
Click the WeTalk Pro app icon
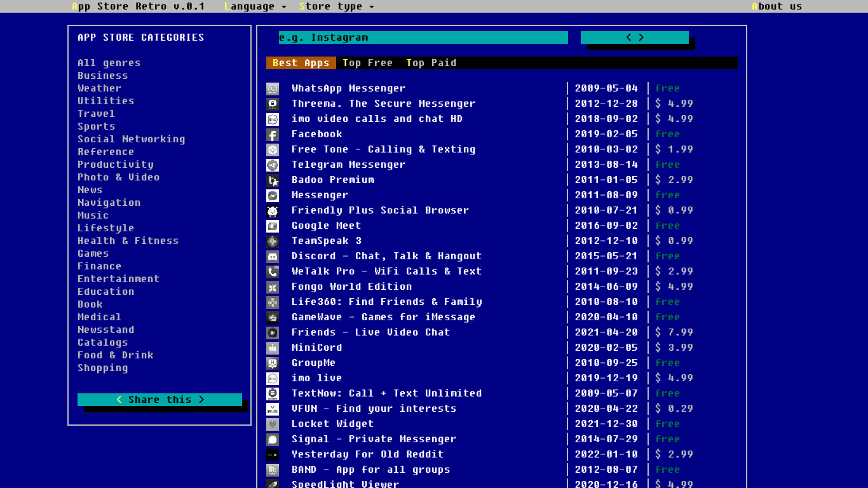(x=273, y=272)
